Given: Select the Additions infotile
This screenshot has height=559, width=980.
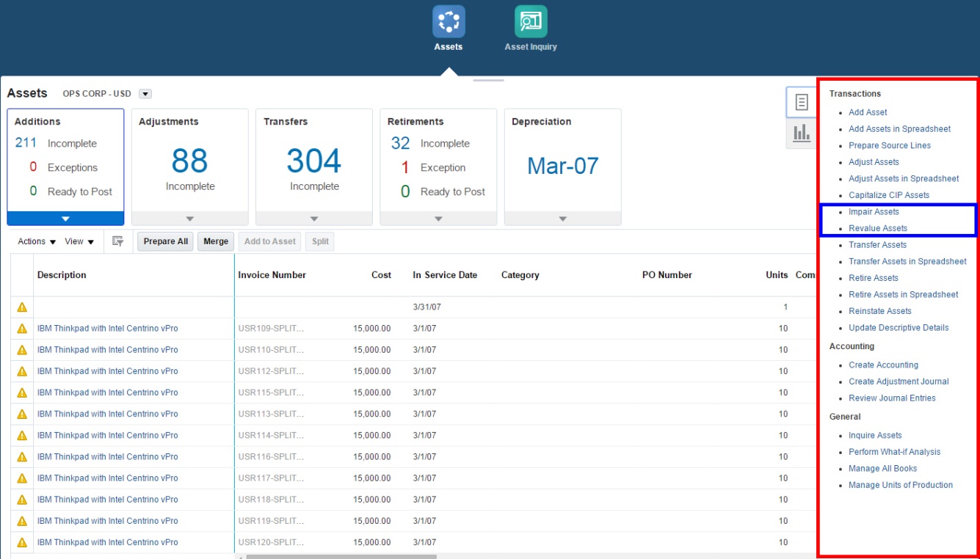Looking at the screenshot, I should click(65, 167).
